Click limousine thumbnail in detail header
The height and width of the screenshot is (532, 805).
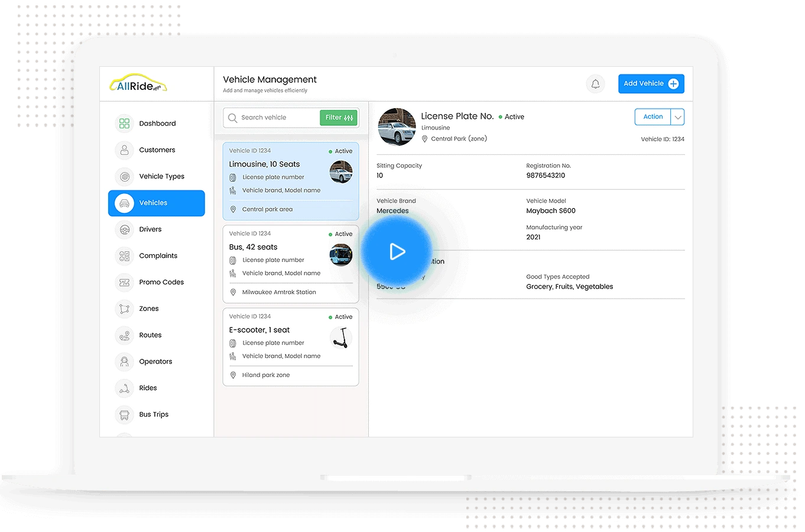(397, 126)
